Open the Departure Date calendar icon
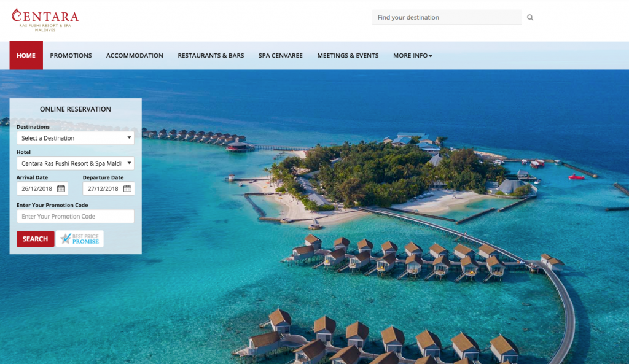 [x=127, y=188]
